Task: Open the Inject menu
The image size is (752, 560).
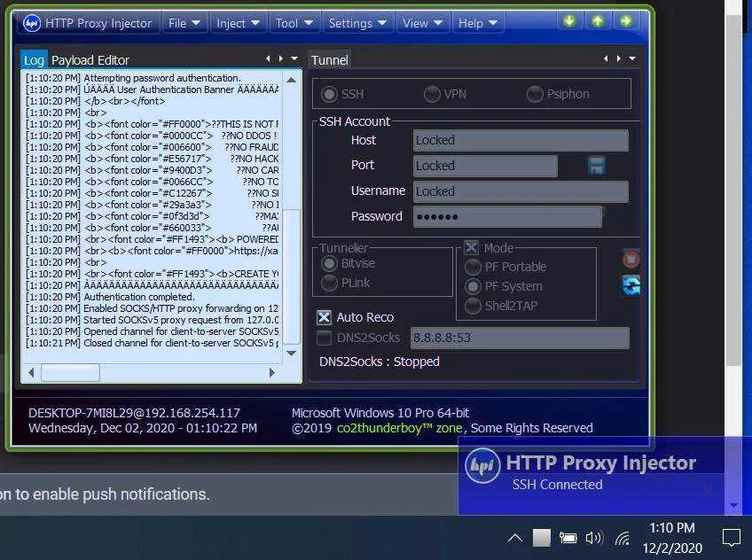Action: coord(238,23)
